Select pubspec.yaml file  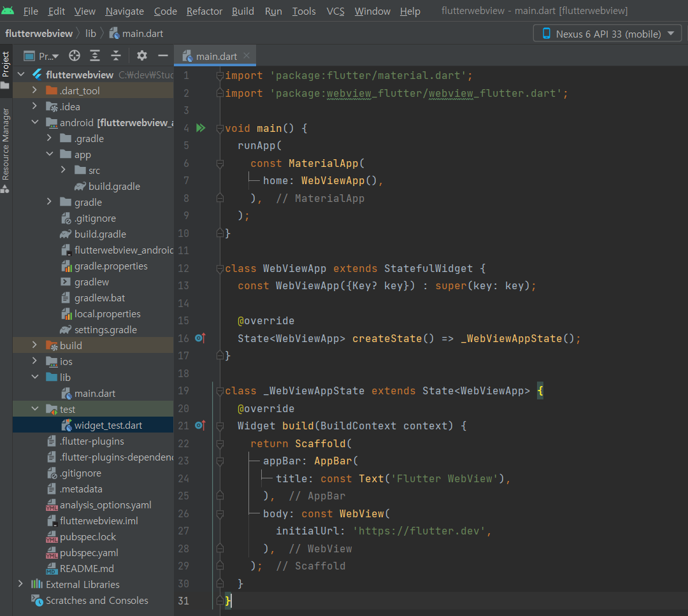82,553
